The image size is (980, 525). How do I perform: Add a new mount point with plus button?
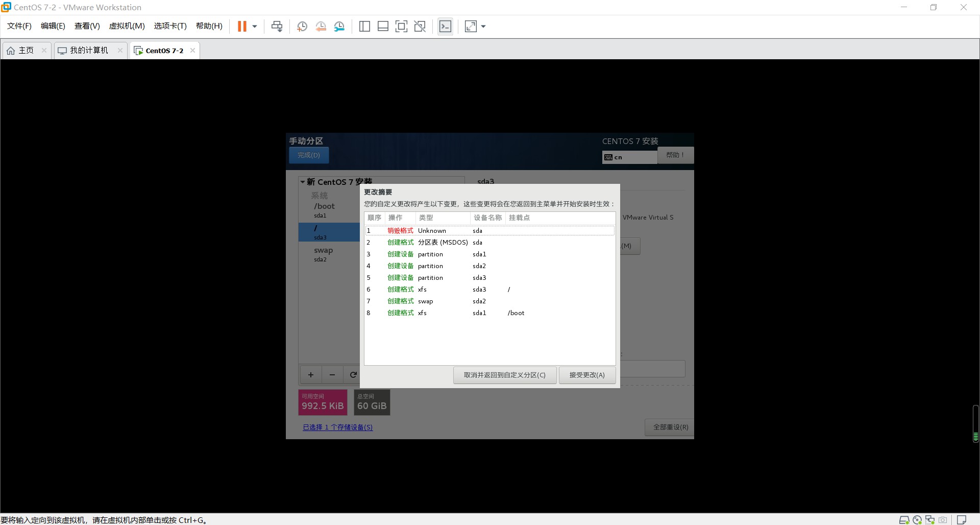coord(310,375)
